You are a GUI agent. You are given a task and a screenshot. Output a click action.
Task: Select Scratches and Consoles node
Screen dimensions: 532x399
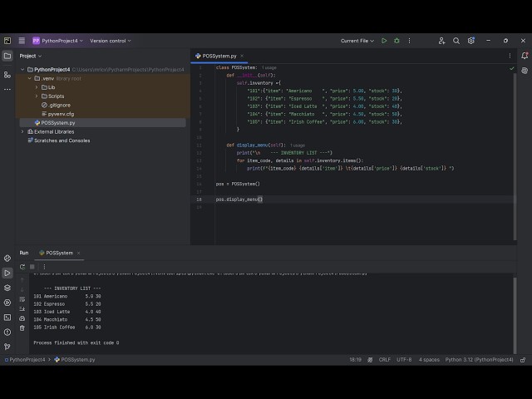click(59, 140)
